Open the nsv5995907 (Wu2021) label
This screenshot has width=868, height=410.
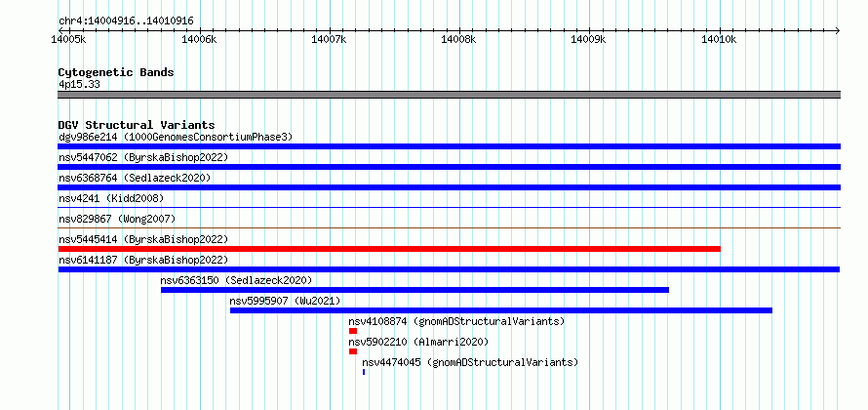pyautogui.click(x=285, y=301)
